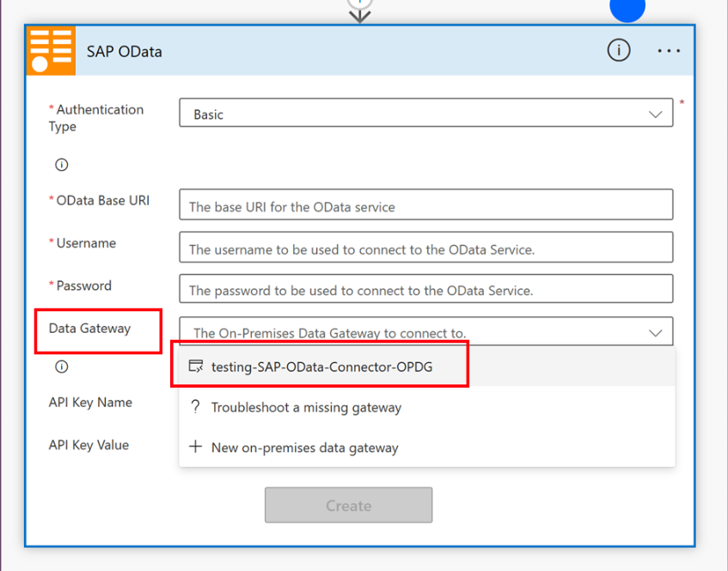Click the down arrow connector above the card
728x571 pixels.
(x=359, y=13)
